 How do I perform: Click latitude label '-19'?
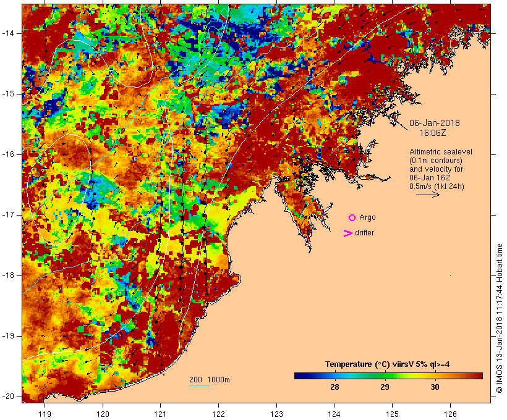[7, 337]
